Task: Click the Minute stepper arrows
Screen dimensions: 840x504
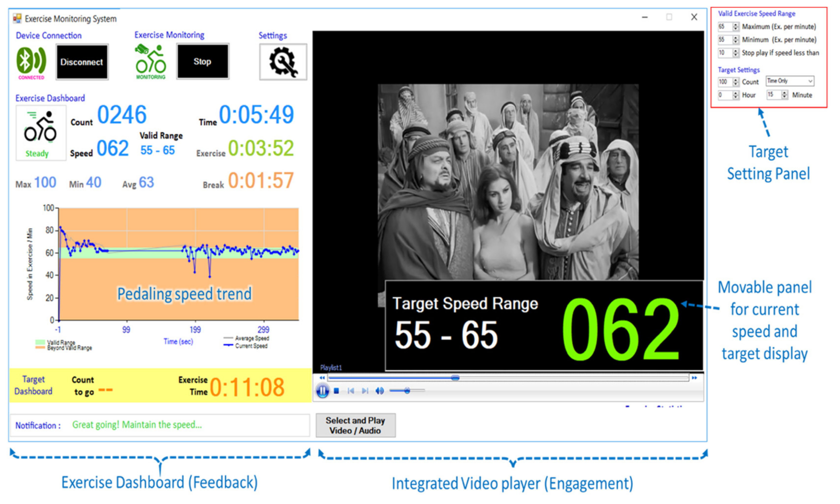Action: coord(784,95)
